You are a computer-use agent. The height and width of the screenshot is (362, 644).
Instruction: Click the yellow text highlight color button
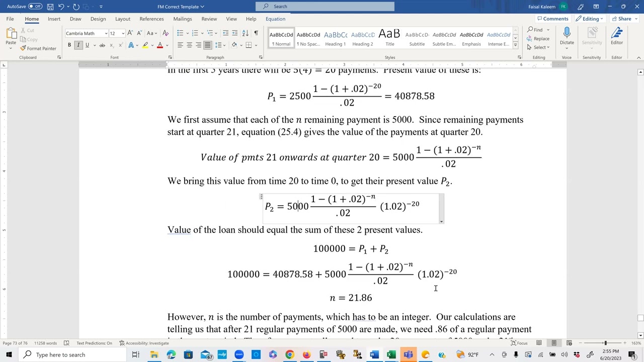(x=145, y=45)
